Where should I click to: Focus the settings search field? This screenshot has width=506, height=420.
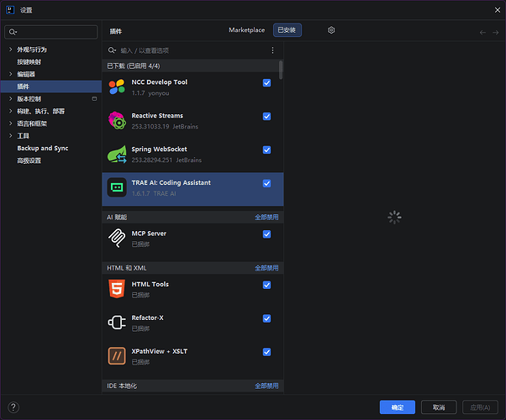(x=51, y=32)
